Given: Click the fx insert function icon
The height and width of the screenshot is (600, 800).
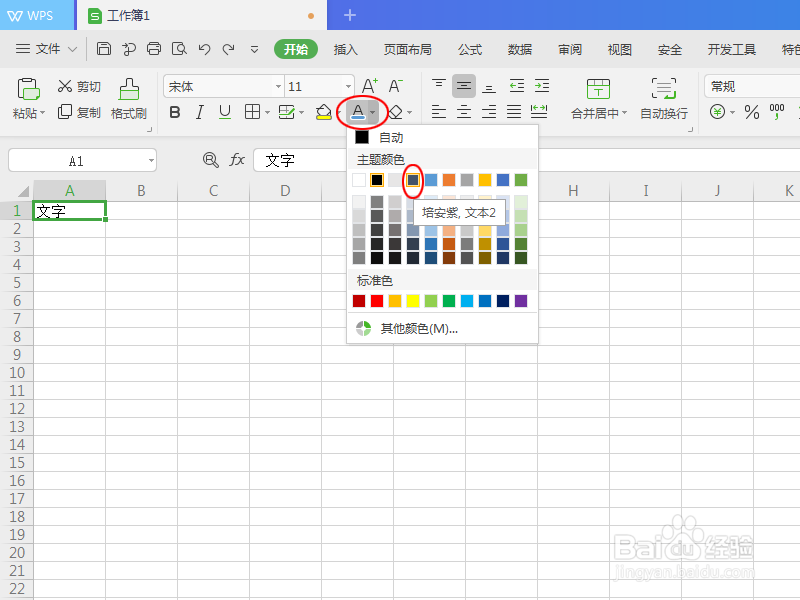Looking at the screenshot, I should (x=237, y=160).
